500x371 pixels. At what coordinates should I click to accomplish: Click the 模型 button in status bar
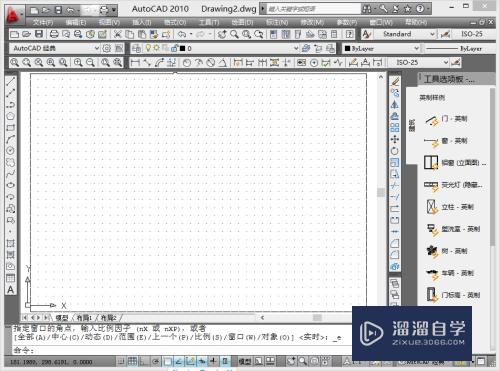[x=245, y=361]
